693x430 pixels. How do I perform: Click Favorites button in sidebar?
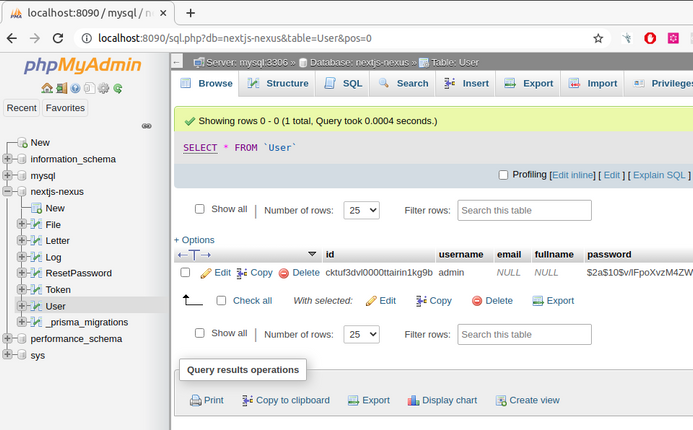[x=65, y=108]
